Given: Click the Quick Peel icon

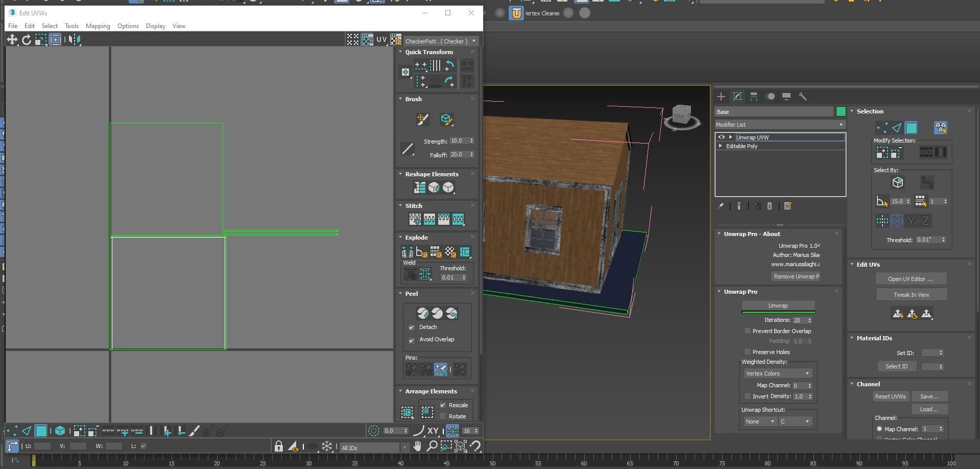Looking at the screenshot, I should [x=423, y=313].
